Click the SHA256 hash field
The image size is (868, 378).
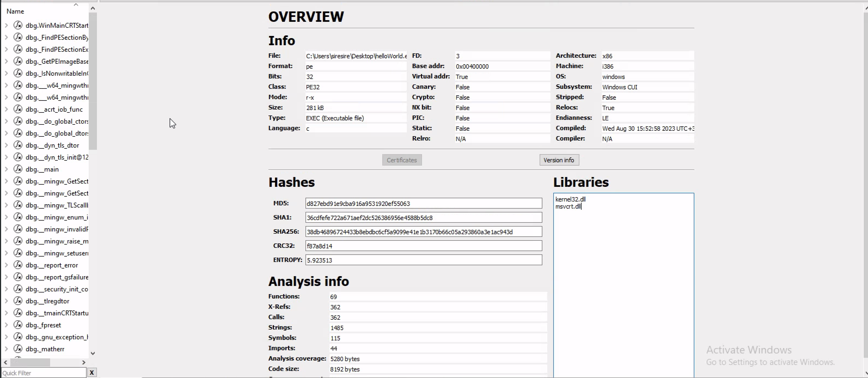(x=424, y=232)
